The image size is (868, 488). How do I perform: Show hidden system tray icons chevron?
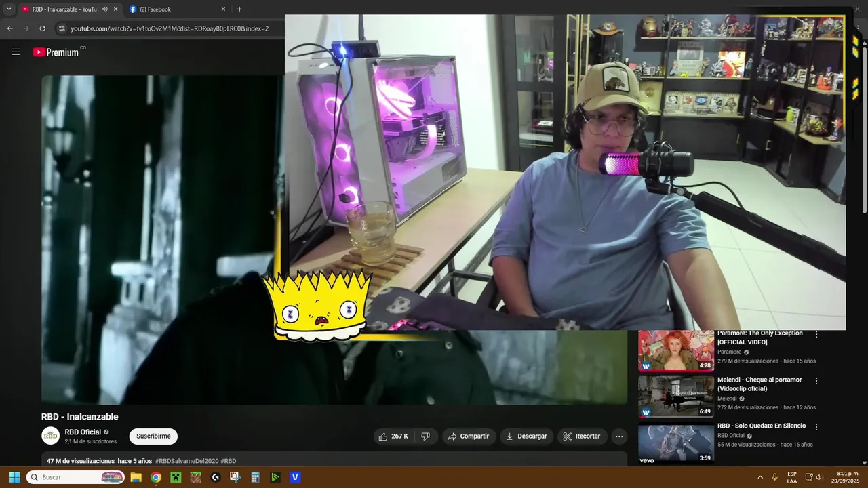click(760, 477)
